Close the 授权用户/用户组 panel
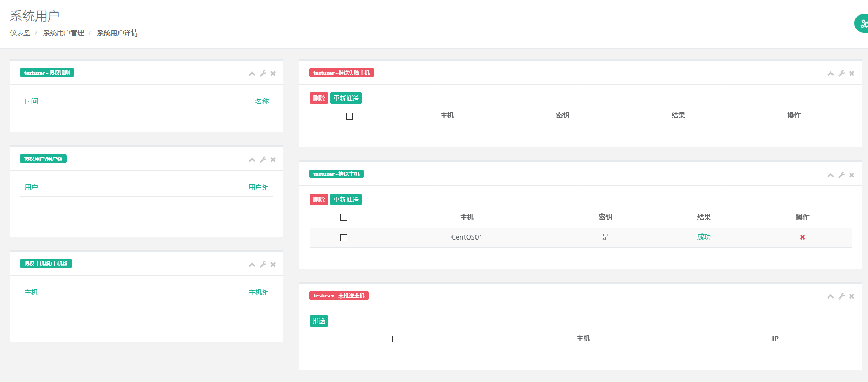This screenshot has width=868, height=382. [x=273, y=160]
